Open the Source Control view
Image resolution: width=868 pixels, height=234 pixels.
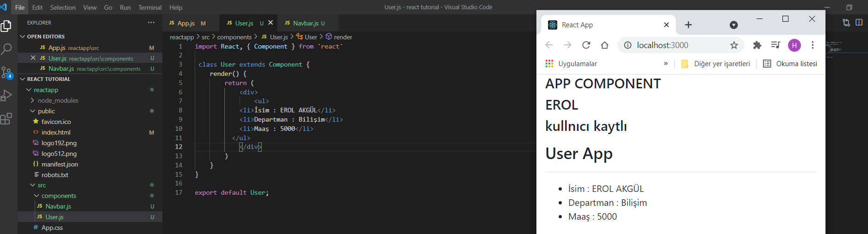coord(6,73)
